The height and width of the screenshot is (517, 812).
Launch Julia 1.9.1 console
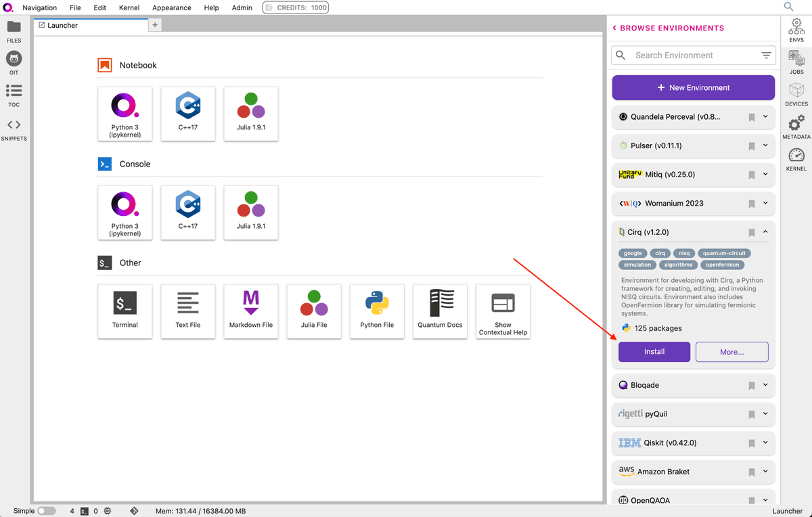coord(251,212)
